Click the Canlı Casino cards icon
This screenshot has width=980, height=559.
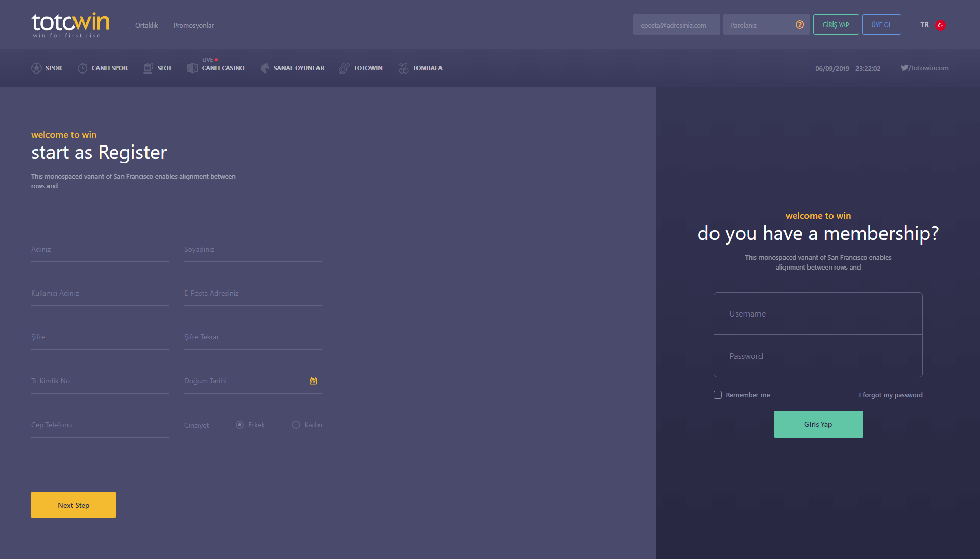tap(192, 68)
